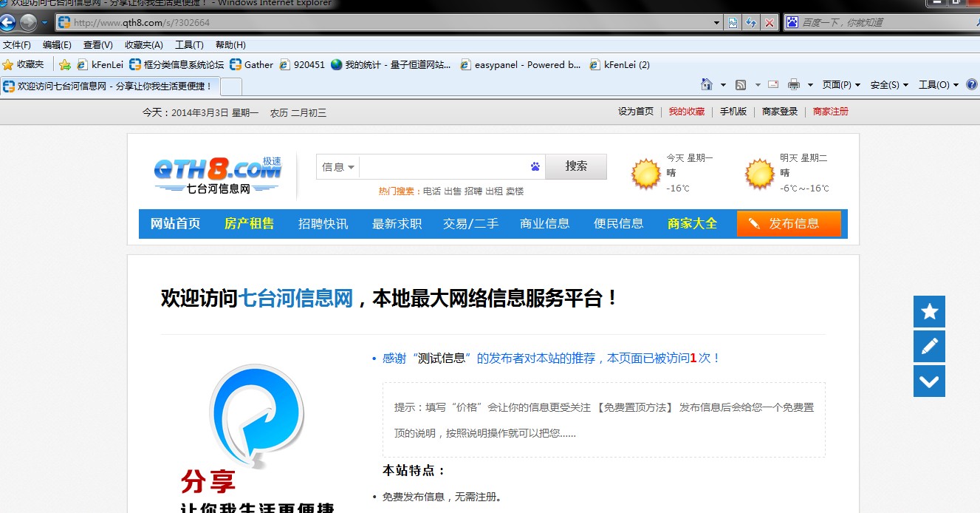Screen dimensions: 980x513
Task: Open the address bar history dropdown arrow
Action: [x=716, y=23]
